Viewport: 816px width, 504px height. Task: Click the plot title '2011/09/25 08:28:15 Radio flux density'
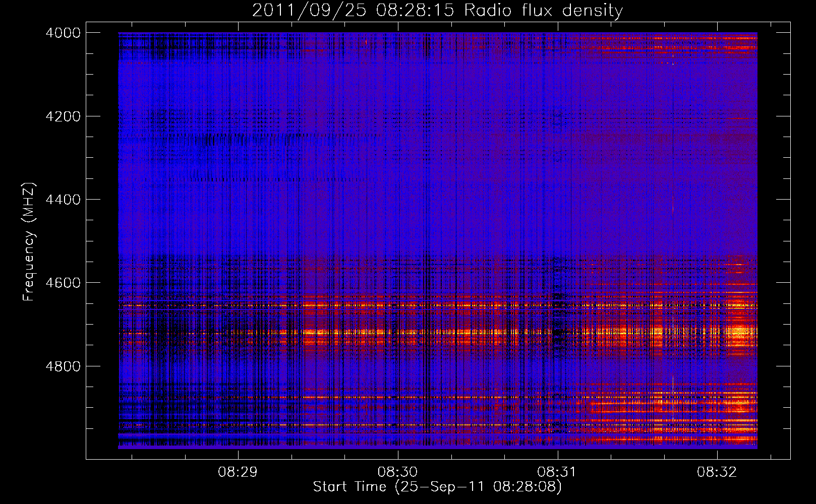tap(437, 11)
